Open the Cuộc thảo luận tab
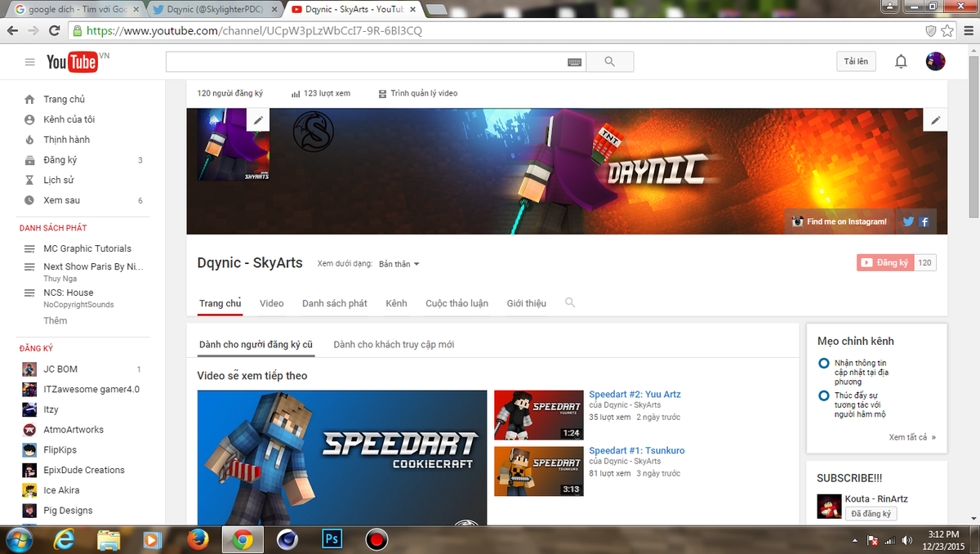 click(x=457, y=303)
